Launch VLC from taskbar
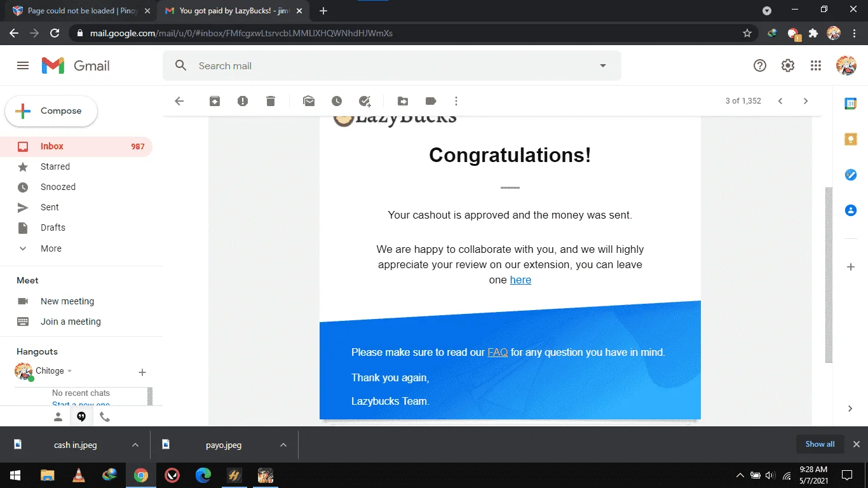This screenshot has height=488, width=868. click(79, 475)
